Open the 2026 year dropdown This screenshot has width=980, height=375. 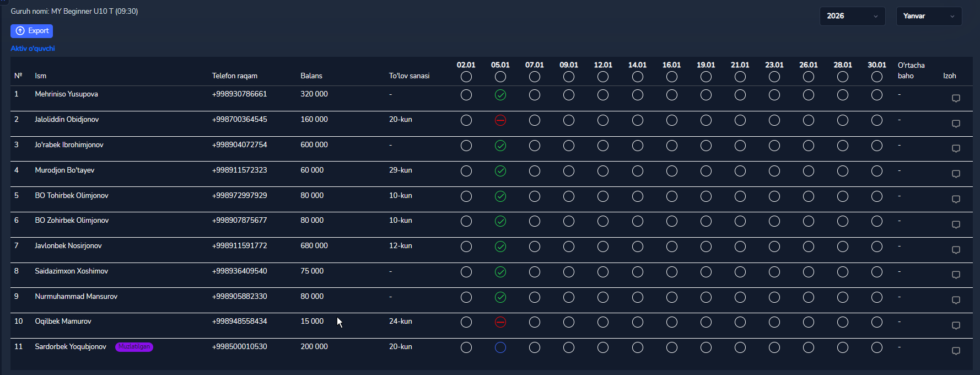pos(852,16)
